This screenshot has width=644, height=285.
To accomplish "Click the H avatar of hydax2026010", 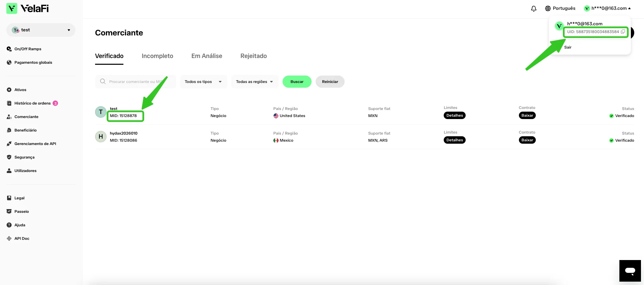I will pos(101,137).
